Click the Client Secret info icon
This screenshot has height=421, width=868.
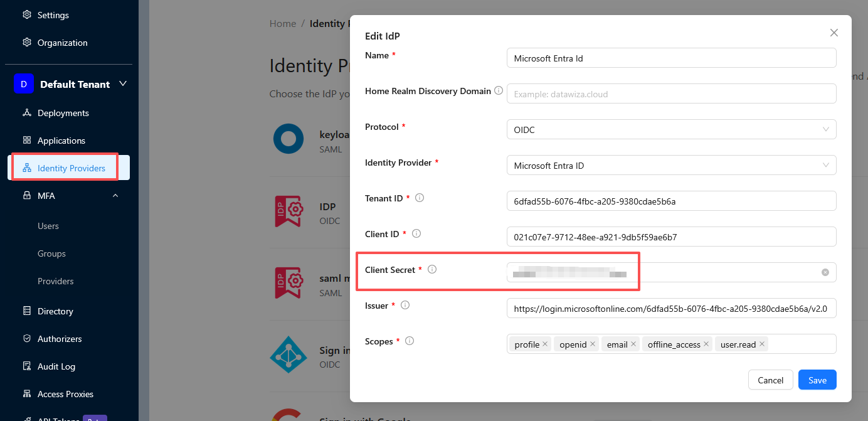pyautogui.click(x=432, y=270)
